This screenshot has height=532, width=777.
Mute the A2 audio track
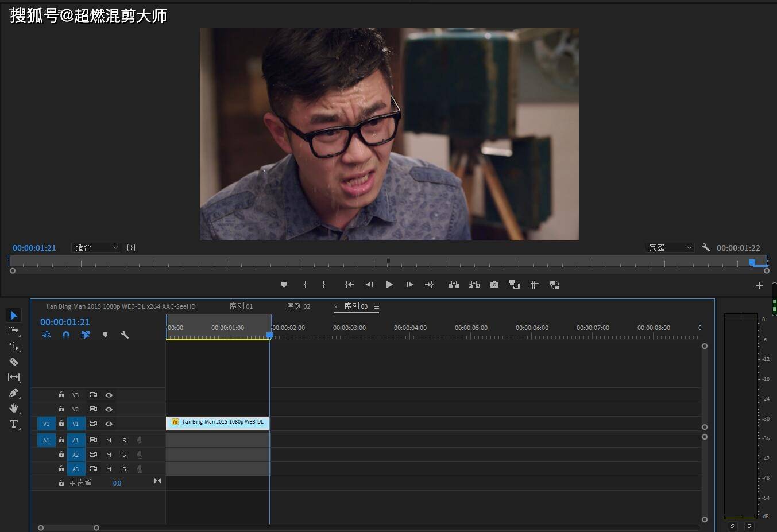point(109,455)
